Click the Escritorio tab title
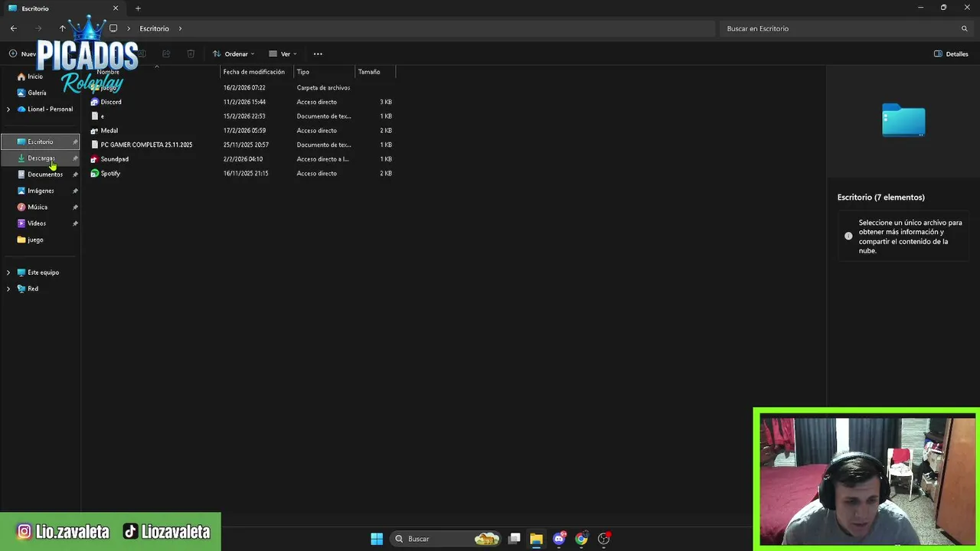 [35, 8]
